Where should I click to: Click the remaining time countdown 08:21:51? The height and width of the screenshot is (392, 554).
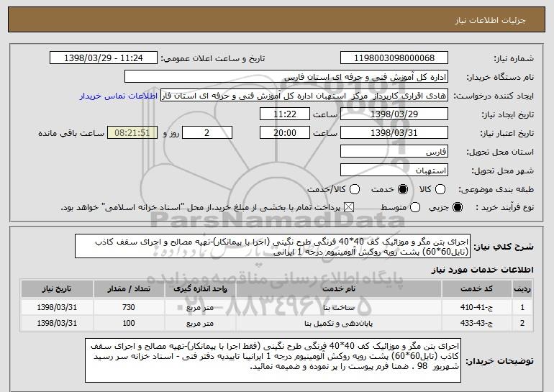pos(132,133)
